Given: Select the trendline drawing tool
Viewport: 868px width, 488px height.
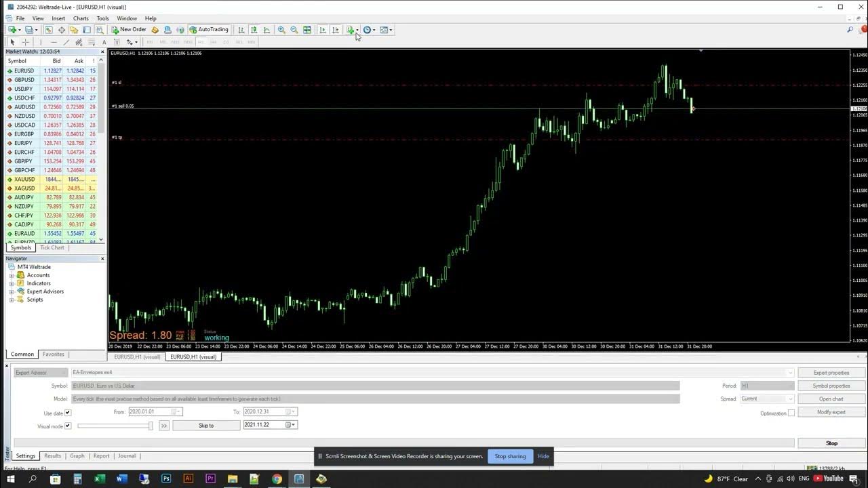Looking at the screenshot, I should pyautogui.click(x=66, y=42).
